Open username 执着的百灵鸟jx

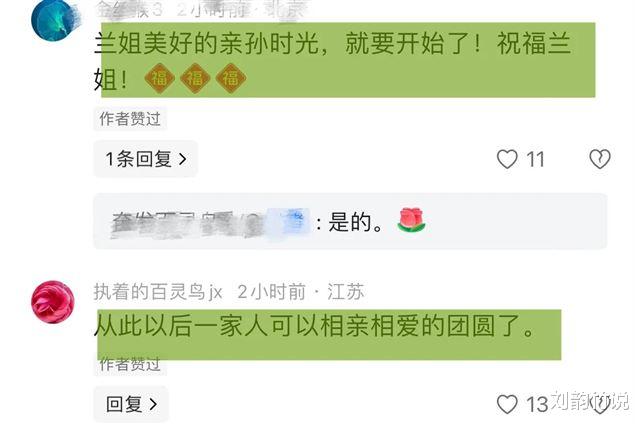tap(158, 292)
